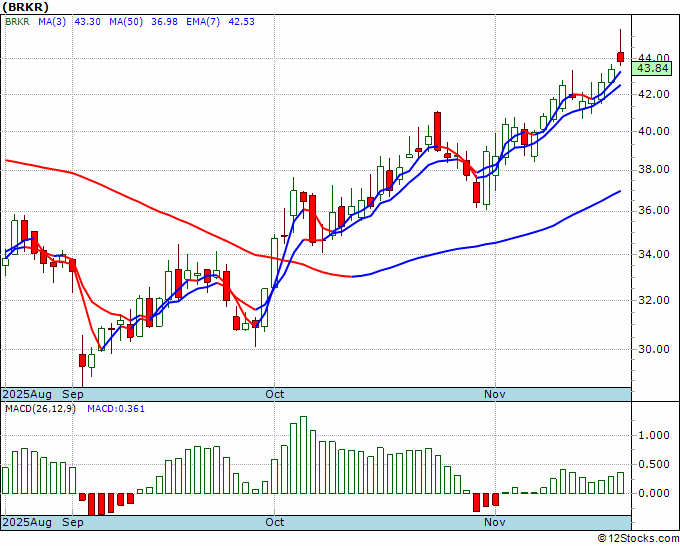Click the latest red candlestick near 44
Screen dimensions: 680x546
pyautogui.click(x=621, y=57)
